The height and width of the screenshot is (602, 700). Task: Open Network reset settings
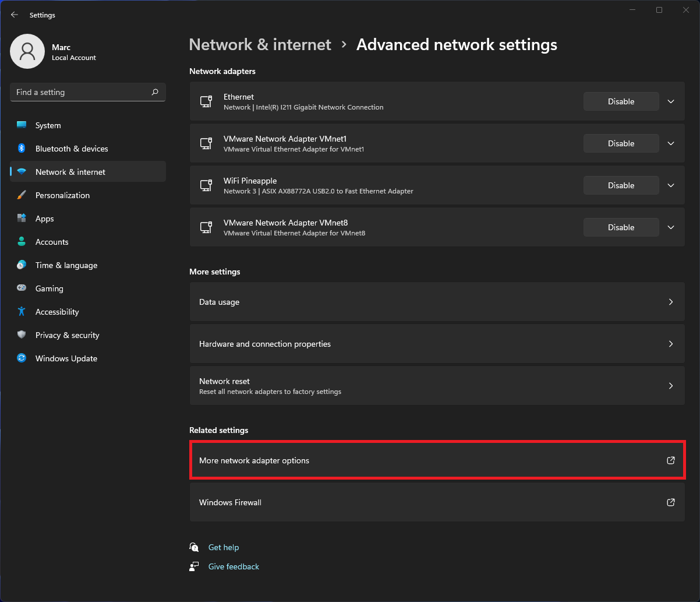click(x=437, y=385)
